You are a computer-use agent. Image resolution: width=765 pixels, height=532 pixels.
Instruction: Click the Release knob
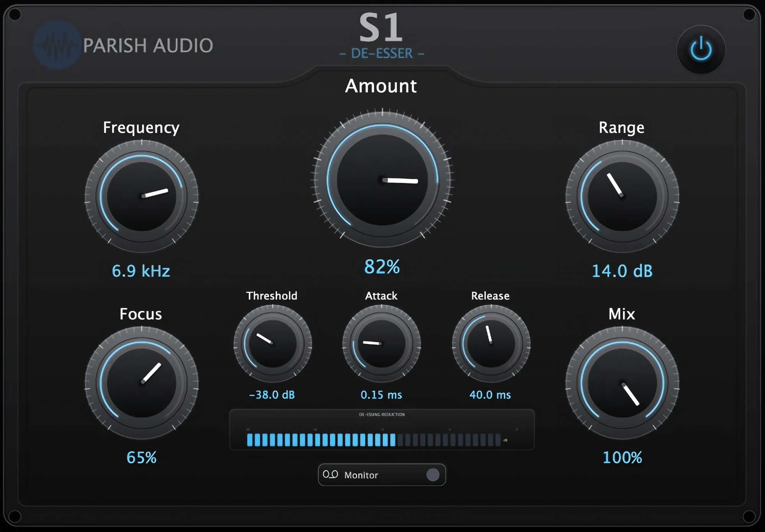pos(491,344)
